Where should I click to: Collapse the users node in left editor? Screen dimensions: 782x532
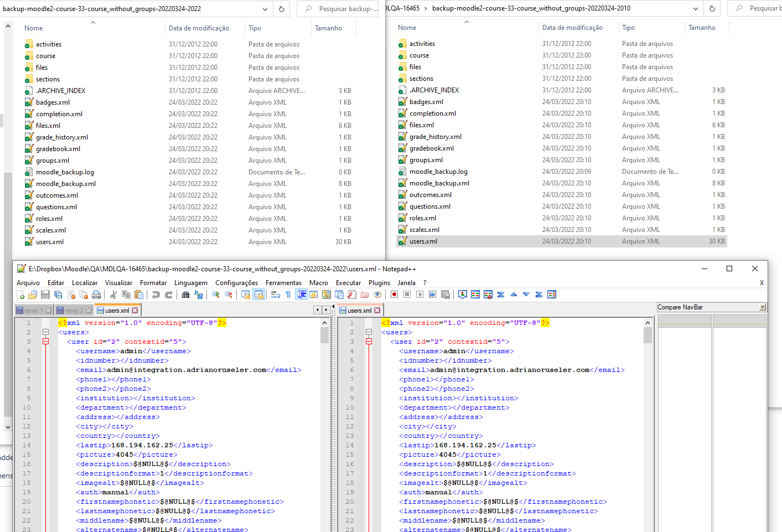tap(45, 332)
